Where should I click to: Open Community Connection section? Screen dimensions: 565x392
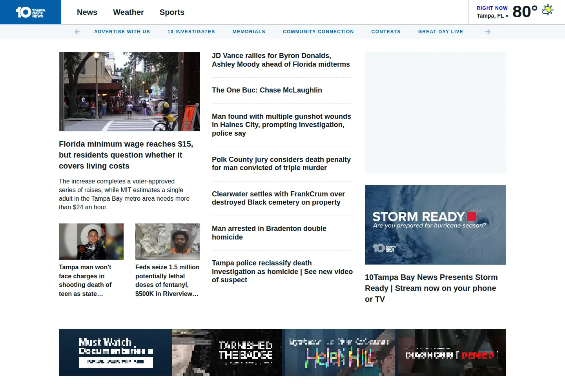tap(318, 32)
